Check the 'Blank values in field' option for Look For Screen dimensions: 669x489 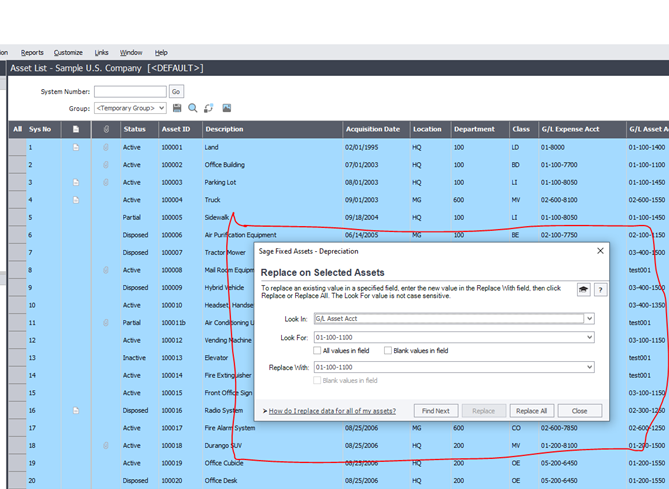point(388,351)
